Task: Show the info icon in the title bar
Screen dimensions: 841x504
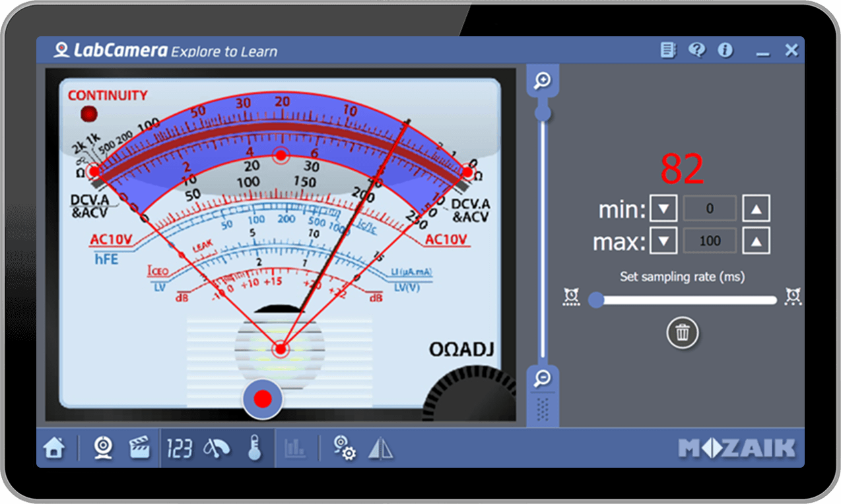Action: pos(725,50)
